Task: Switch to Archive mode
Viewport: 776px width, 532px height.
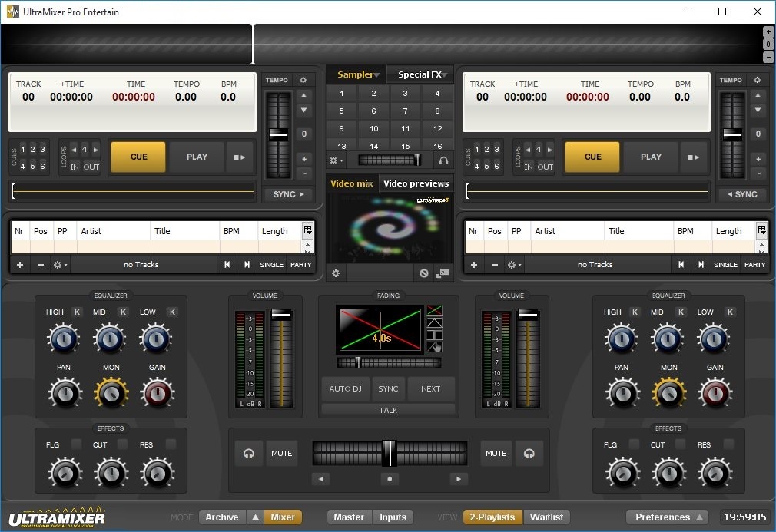Action: coord(222,517)
